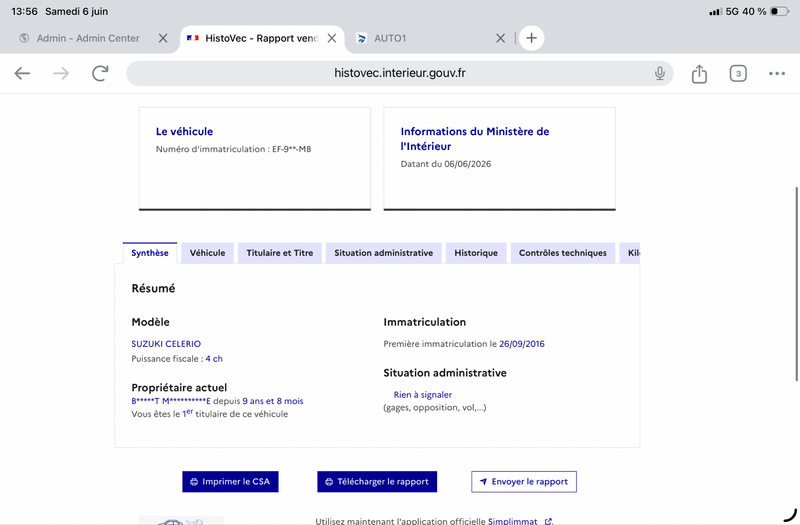Select the Synthèse tab
Screen dimensions: 800x525
click(x=149, y=253)
